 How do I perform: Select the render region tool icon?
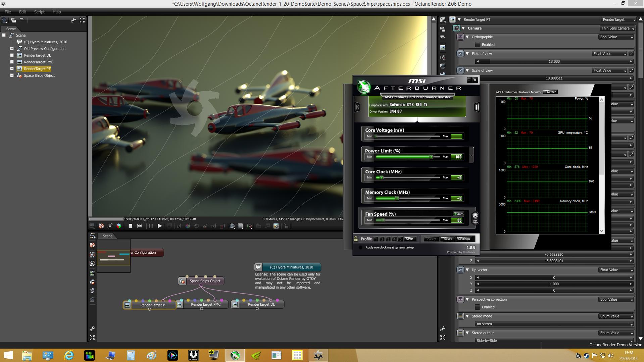click(240, 226)
